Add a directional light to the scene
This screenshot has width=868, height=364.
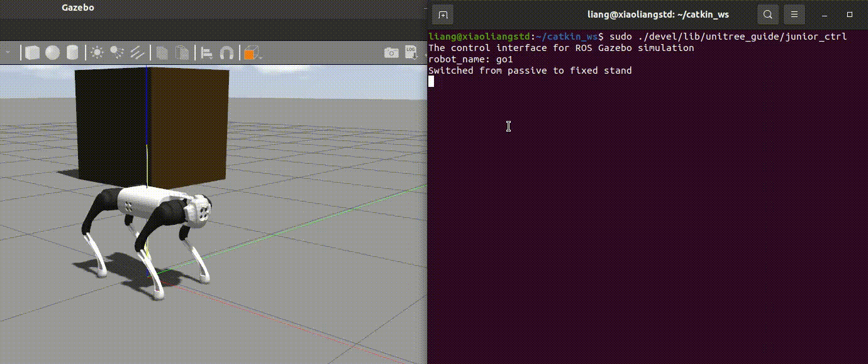point(137,52)
